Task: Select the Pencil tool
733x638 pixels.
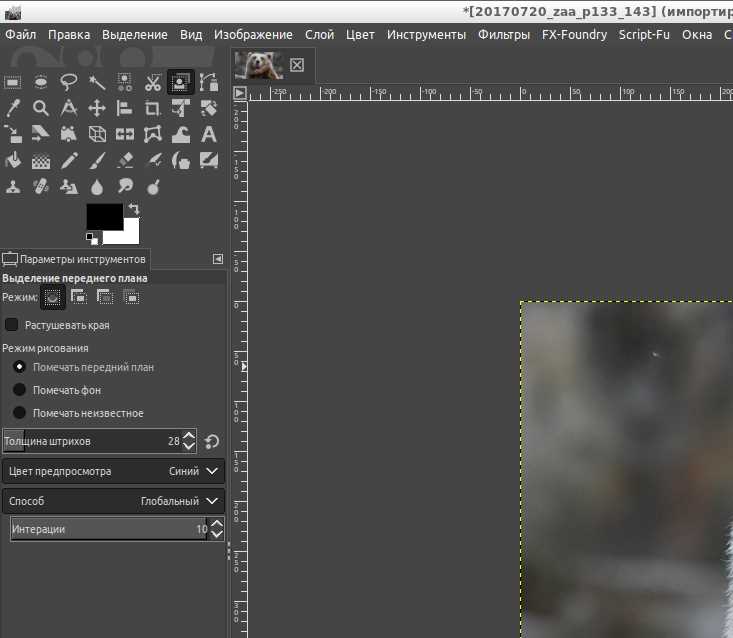Action: [x=69, y=161]
